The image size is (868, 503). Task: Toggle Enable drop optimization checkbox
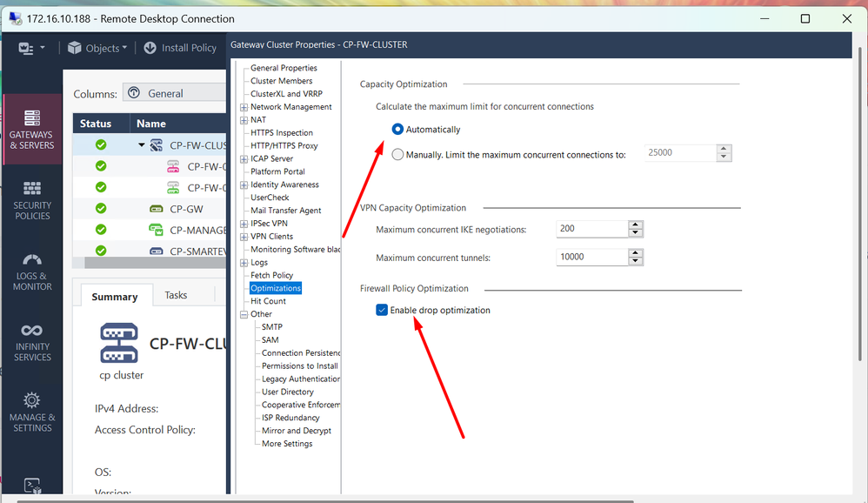coord(382,310)
